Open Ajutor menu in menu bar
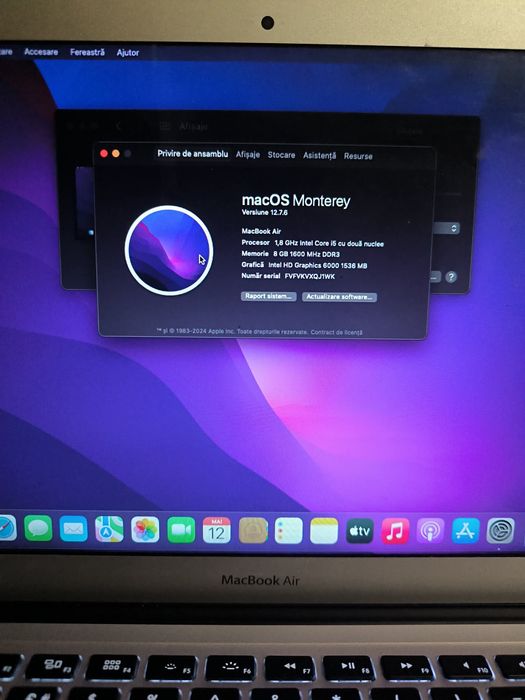 128,53
